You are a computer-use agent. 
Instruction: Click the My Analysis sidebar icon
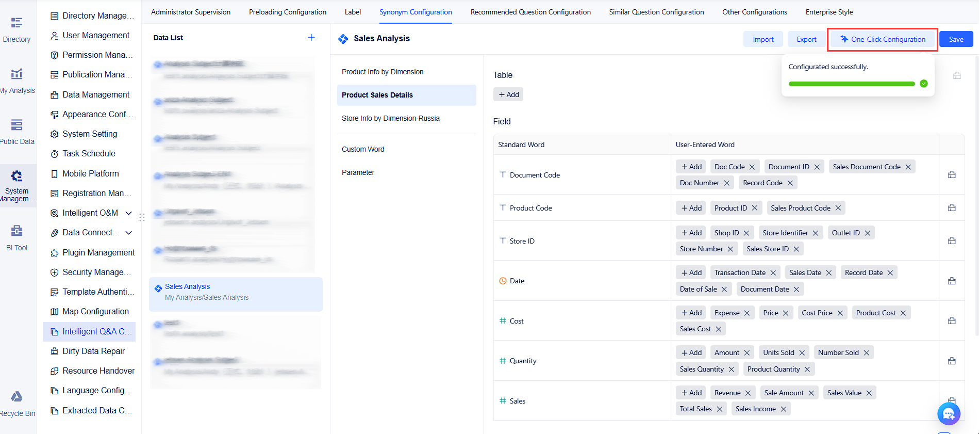point(16,80)
